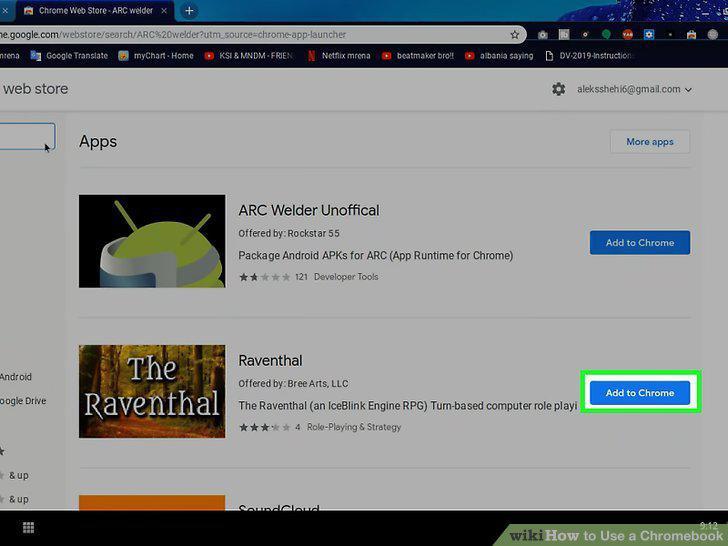This screenshot has height=546, width=728.
Task: Expand the aleksshehi6@gmail.com account dropdown
Action: [634, 89]
